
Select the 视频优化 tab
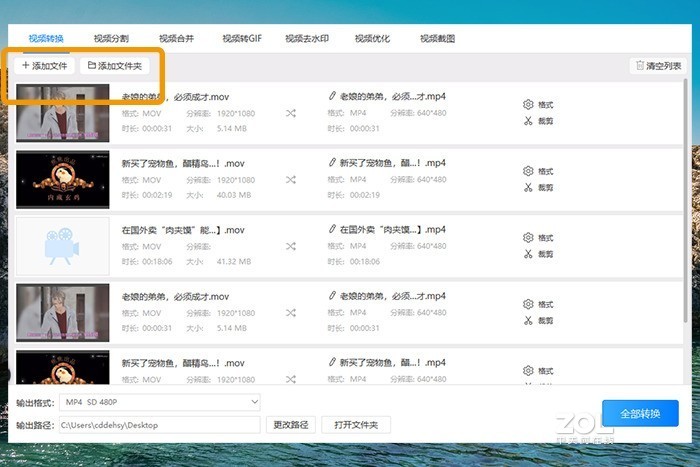click(x=372, y=38)
